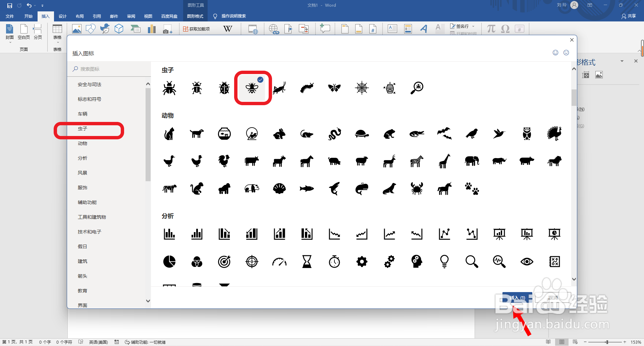Viewport: 644px width, 346px height.
Task: Pick the owl icon
Action: click(x=527, y=134)
